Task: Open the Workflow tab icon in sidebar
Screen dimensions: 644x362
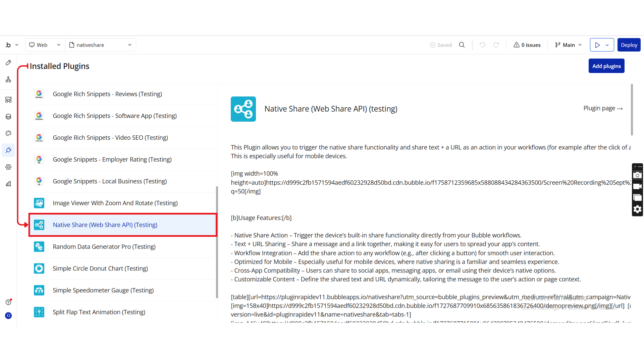Action: (8, 79)
